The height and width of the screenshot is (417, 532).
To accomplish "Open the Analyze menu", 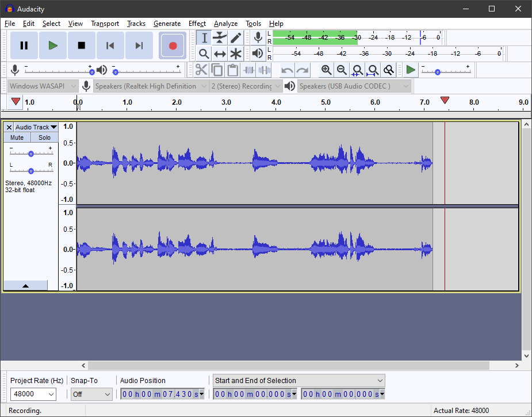I will coord(225,24).
